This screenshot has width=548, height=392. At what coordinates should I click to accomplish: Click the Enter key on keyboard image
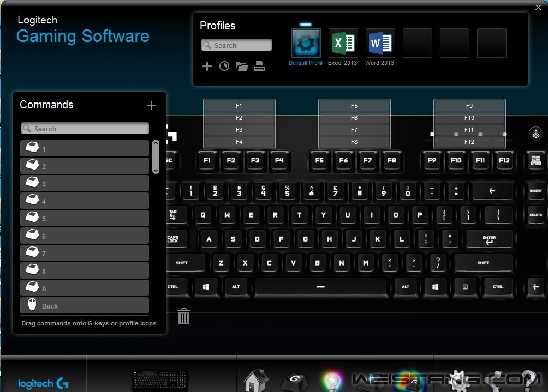click(489, 239)
